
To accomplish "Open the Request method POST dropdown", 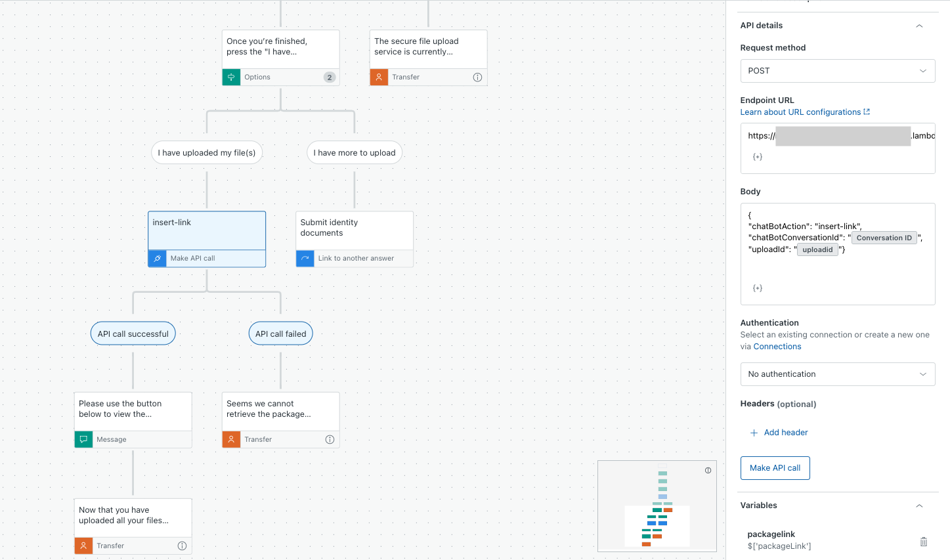I will (837, 71).
